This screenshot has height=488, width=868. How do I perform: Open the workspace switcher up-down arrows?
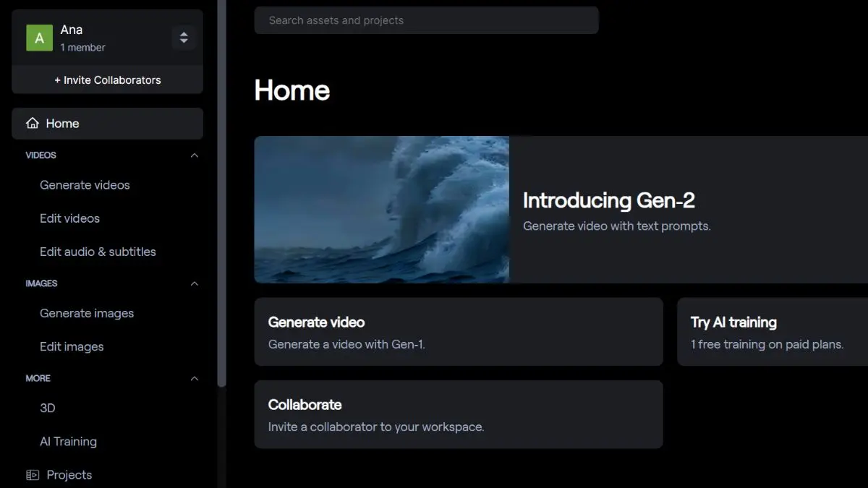coord(184,38)
